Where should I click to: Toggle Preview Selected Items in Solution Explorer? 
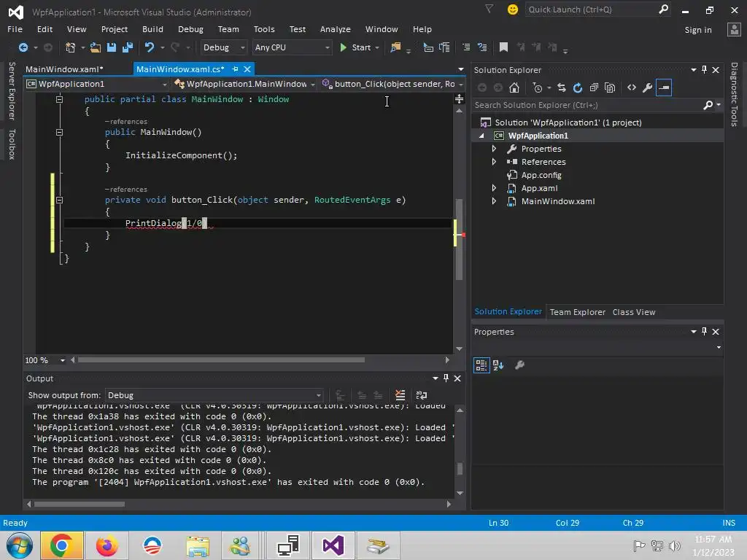click(664, 87)
